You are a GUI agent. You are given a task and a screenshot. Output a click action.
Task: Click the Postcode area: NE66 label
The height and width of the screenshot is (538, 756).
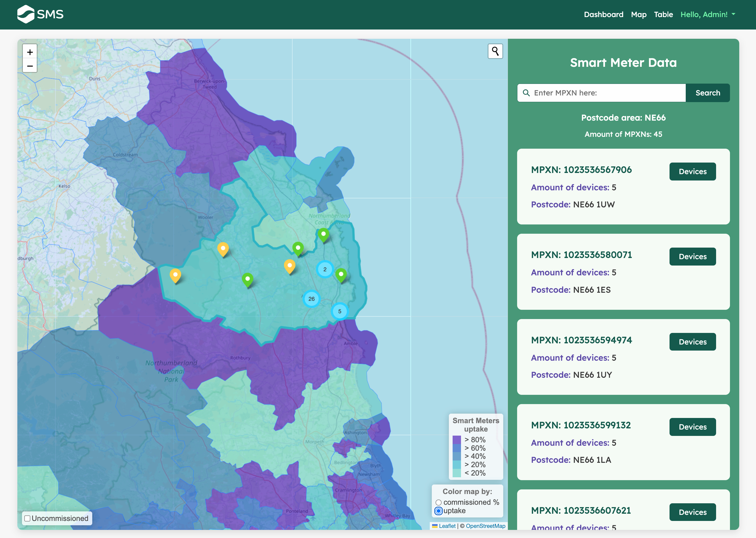pos(623,118)
